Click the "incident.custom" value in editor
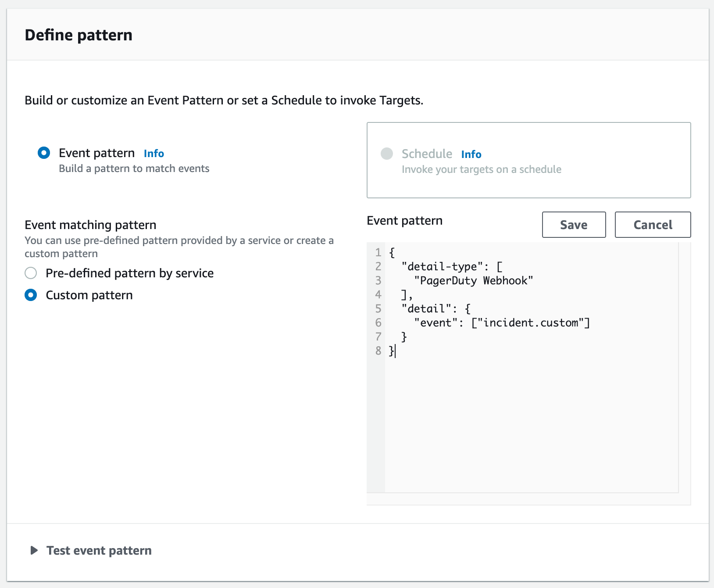 (531, 323)
